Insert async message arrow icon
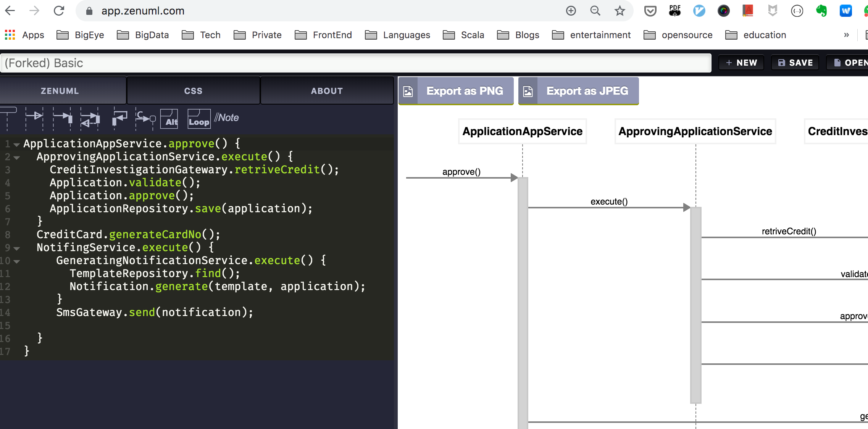The height and width of the screenshot is (429, 868). 34,118
